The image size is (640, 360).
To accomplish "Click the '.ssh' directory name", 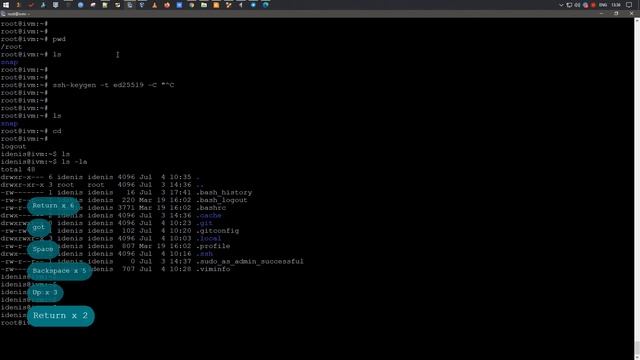I will pos(204,254).
